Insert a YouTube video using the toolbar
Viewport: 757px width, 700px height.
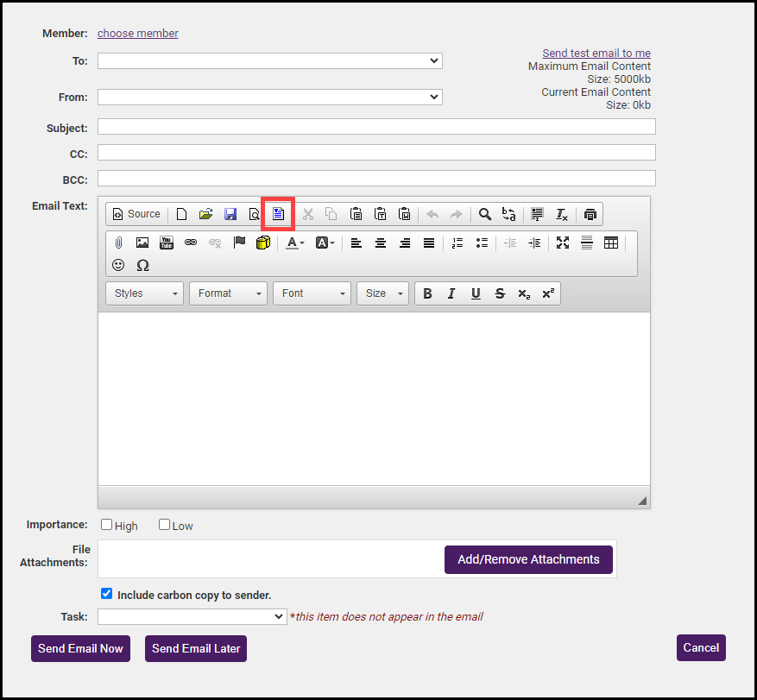click(x=167, y=243)
